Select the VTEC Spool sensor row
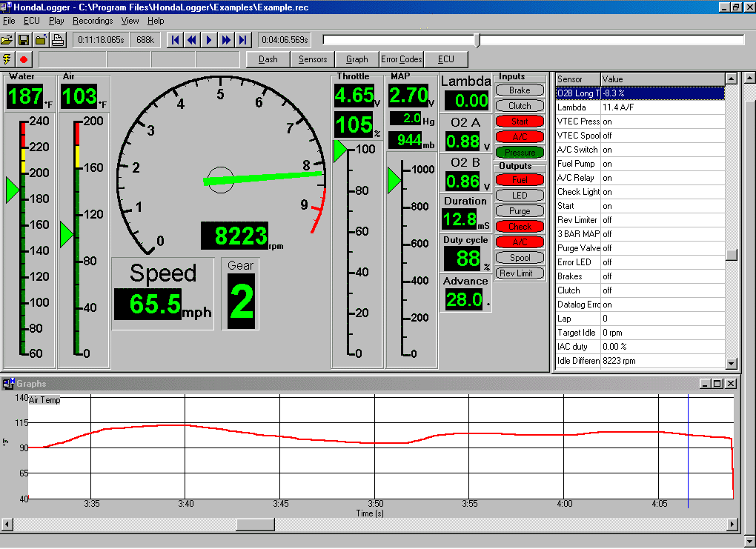 tap(640, 136)
